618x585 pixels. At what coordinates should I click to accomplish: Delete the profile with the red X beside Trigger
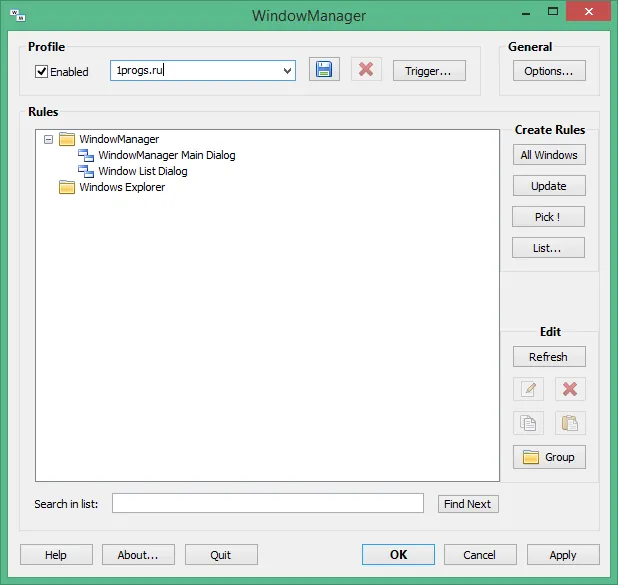click(x=366, y=70)
